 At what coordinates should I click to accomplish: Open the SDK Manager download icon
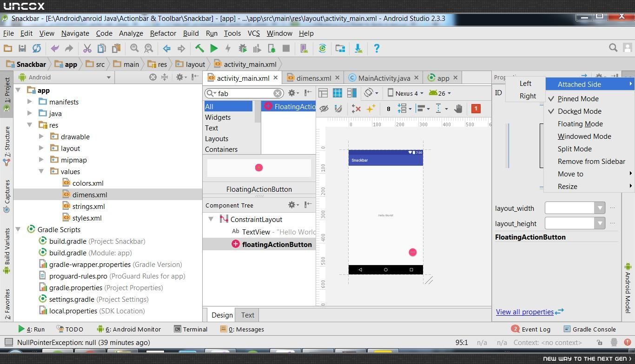[x=358, y=48]
